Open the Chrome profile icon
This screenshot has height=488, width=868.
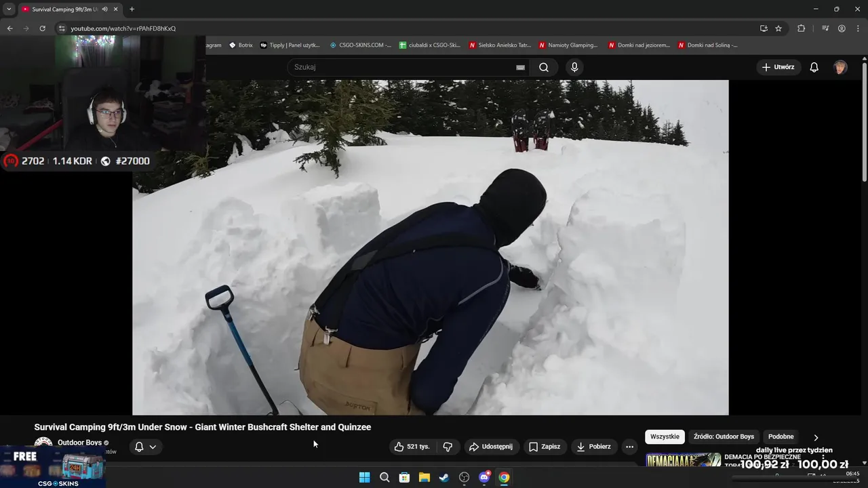(842, 28)
